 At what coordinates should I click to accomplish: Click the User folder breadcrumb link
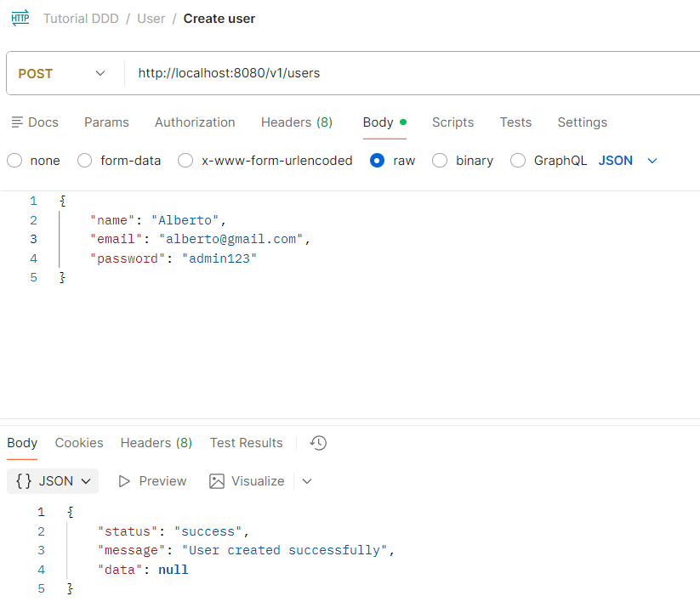pyautogui.click(x=151, y=18)
